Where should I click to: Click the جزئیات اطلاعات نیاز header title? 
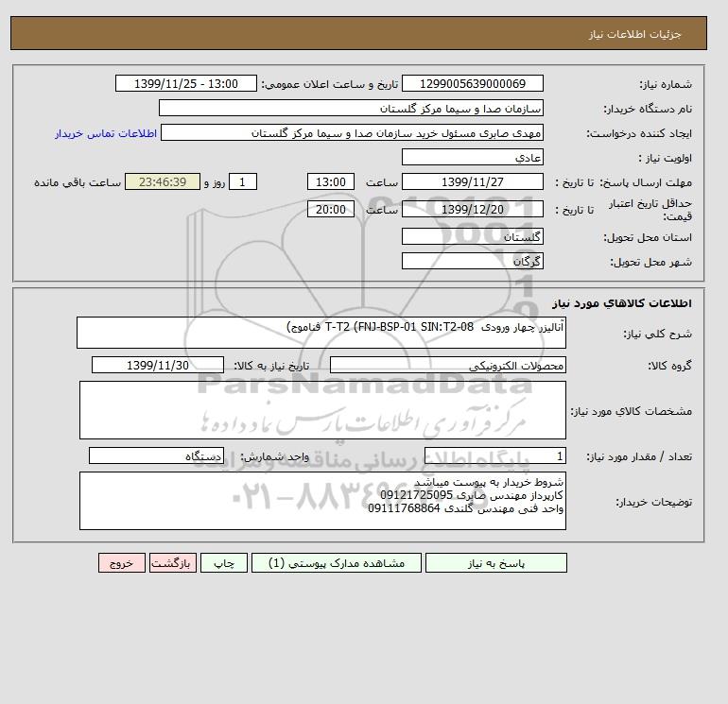pyautogui.click(x=634, y=34)
